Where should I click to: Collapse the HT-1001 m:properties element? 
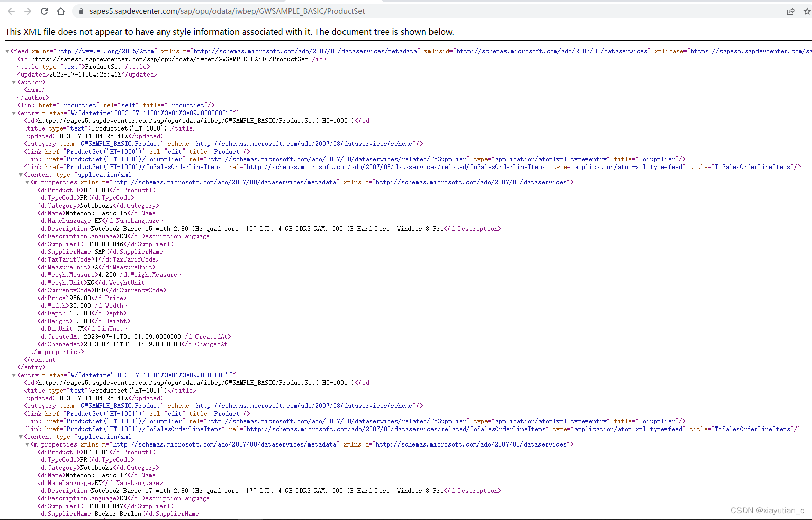(x=27, y=444)
